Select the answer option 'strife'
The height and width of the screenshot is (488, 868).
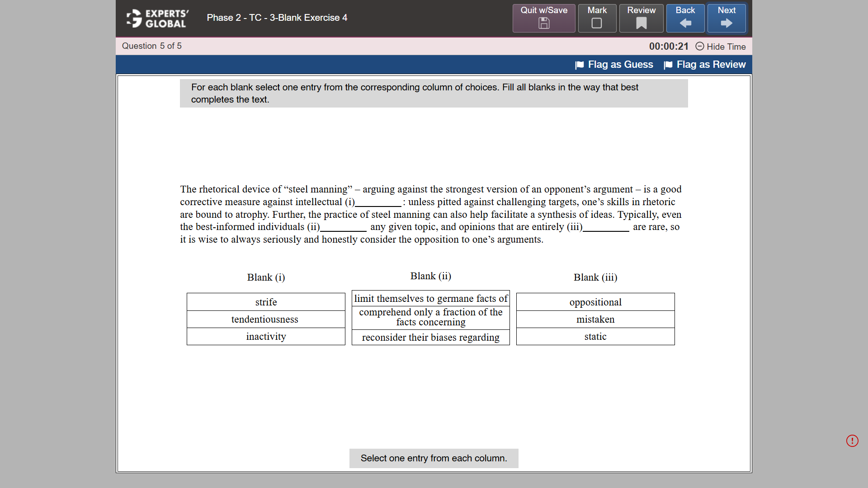point(266,302)
